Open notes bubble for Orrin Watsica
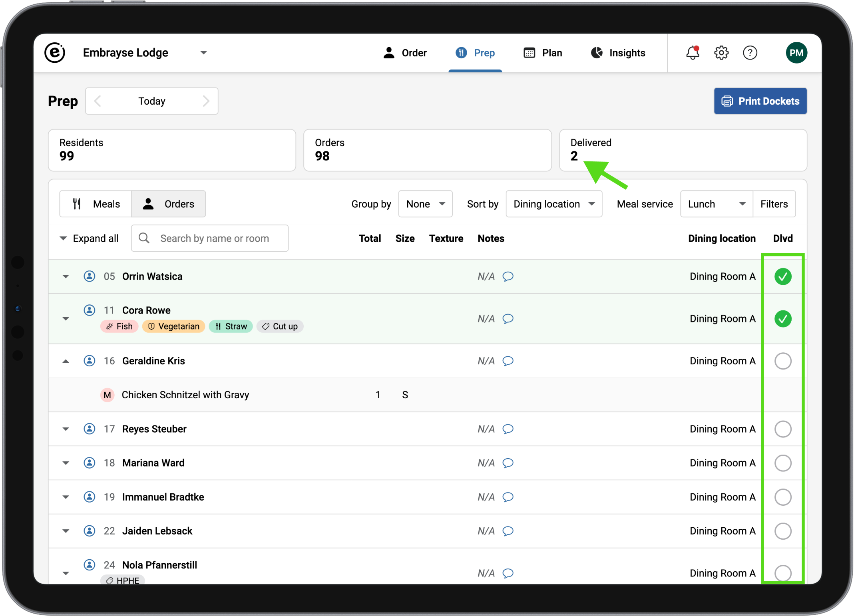The width and height of the screenshot is (854, 616). 508,276
